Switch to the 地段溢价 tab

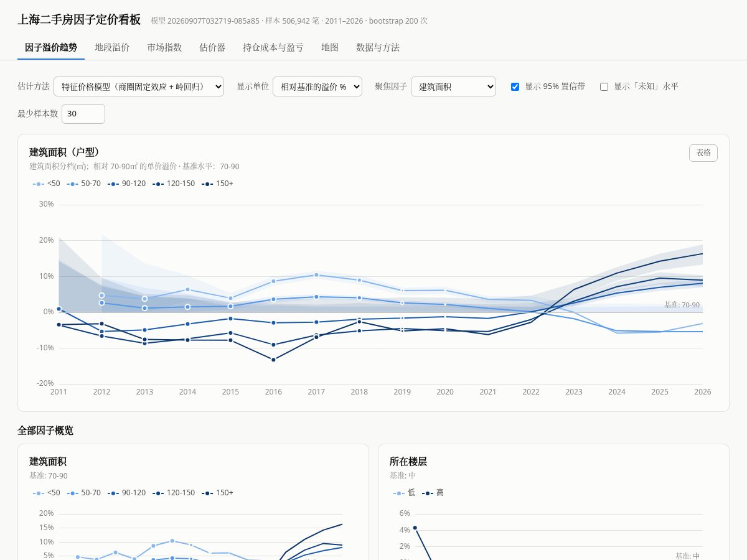point(112,47)
